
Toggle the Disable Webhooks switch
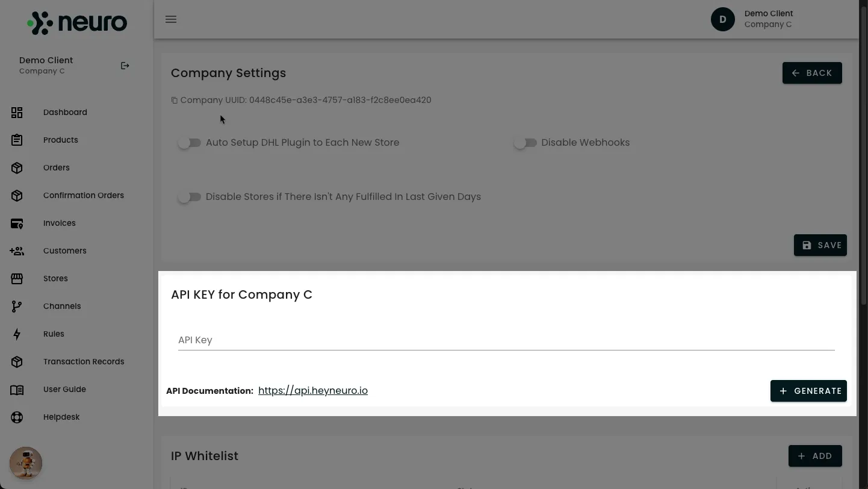[525, 143]
